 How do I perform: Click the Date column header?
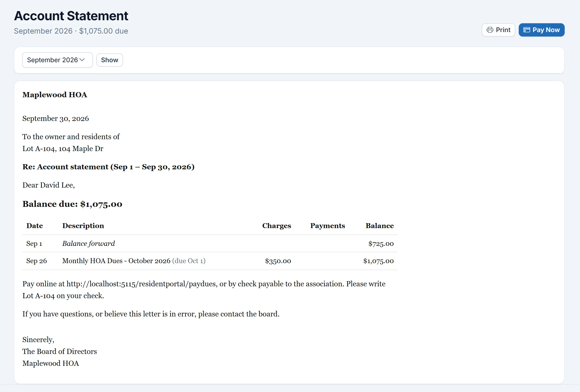tap(35, 226)
